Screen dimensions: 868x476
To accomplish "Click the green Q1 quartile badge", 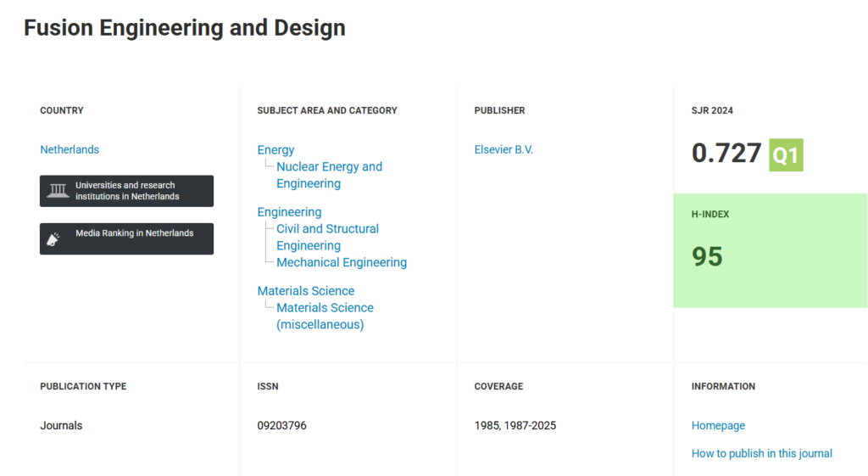I will [786, 154].
